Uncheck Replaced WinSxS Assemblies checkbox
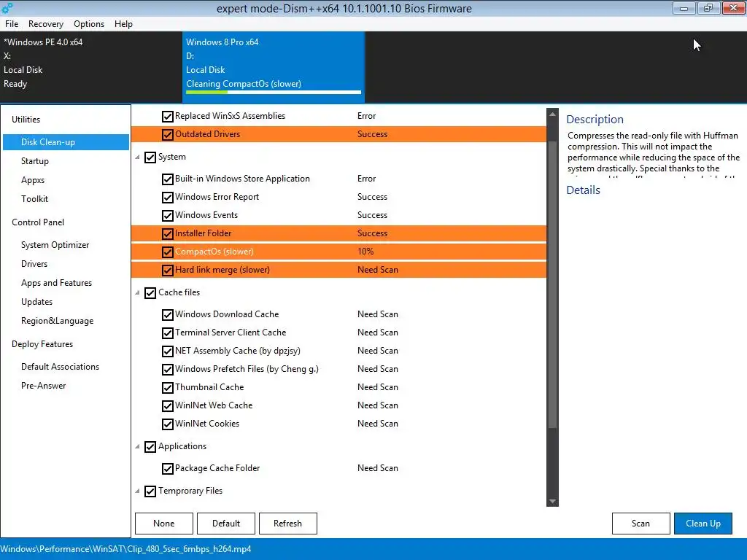 point(167,116)
